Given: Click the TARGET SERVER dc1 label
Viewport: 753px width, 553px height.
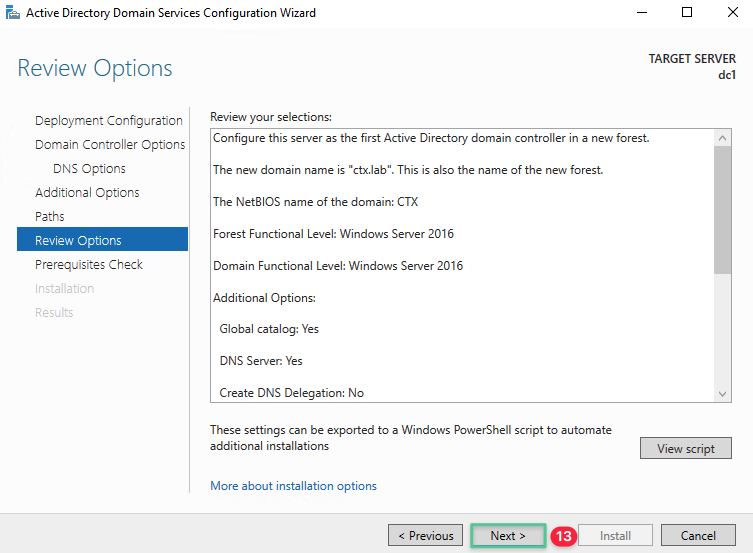Looking at the screenshot, I should pyautogui.click(x=692, y=67).
